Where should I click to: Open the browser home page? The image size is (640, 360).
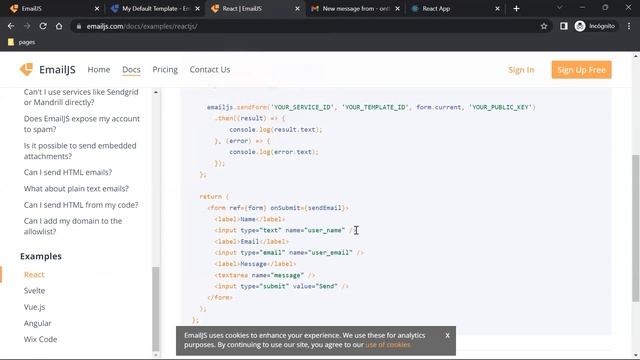[59, 26]
